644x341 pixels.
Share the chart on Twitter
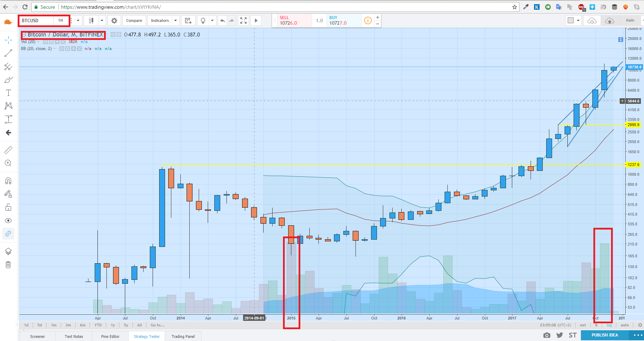(x=559, y=335)
